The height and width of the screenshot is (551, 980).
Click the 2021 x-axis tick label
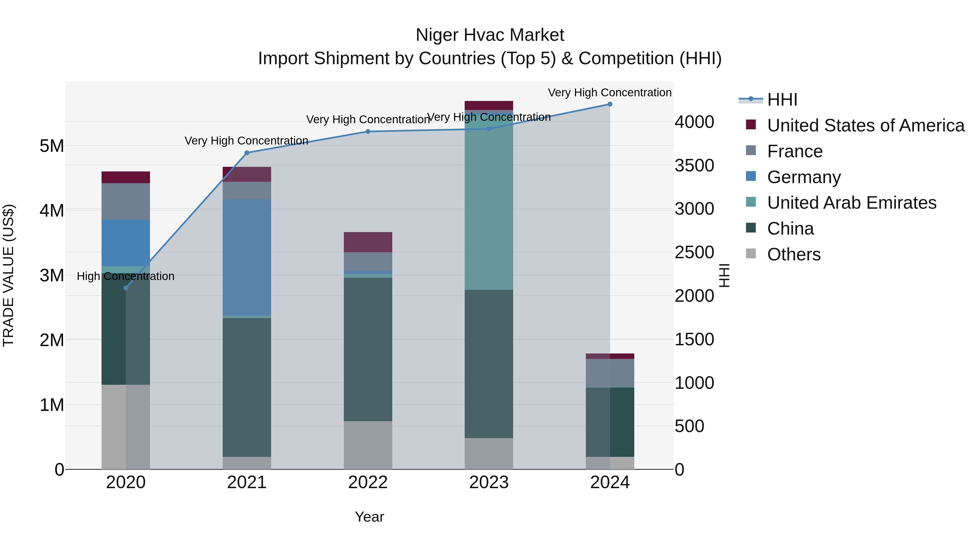[x=247, y=482]
